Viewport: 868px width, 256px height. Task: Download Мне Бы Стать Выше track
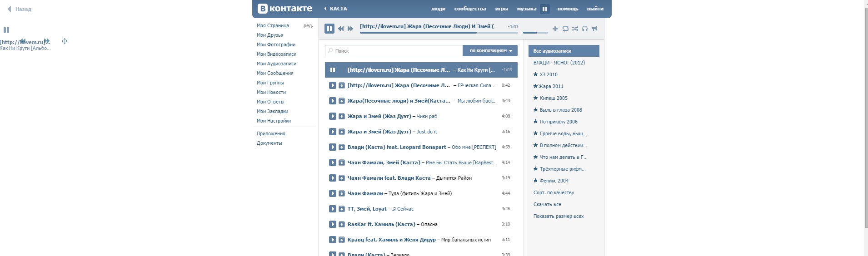[x=342, y=162]
